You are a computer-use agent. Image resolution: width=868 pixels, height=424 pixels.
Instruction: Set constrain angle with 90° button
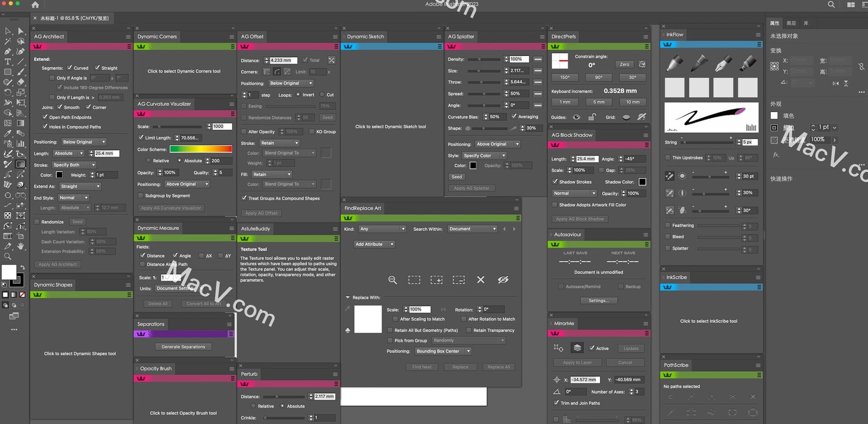coord(599,77)
